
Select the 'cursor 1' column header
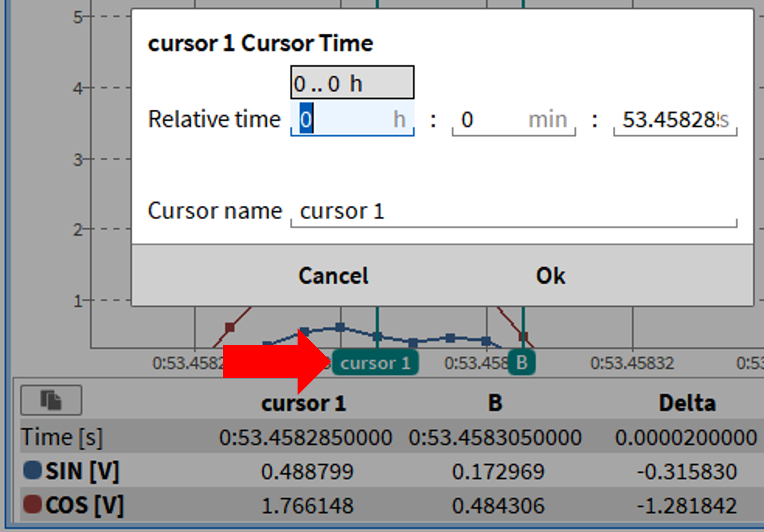(x=303, y=403)
